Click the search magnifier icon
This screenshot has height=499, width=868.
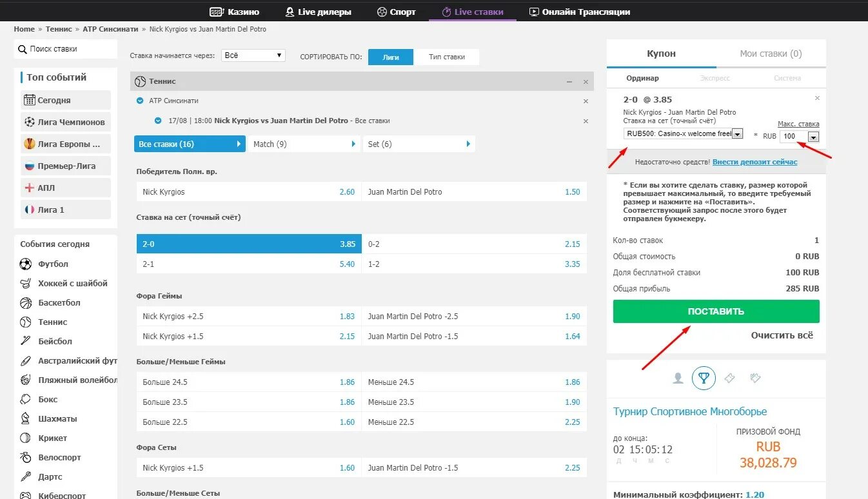pyautogui.click(x=23, y=49)
